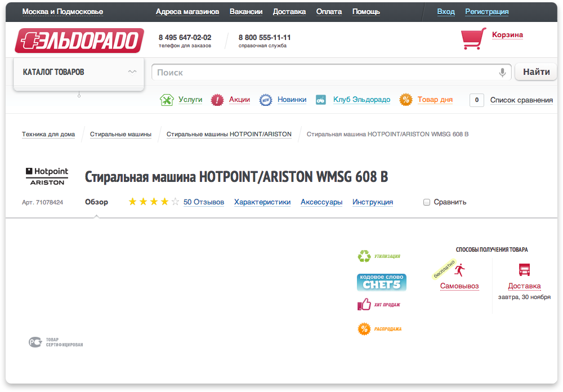Click the green Утилизация recycling icon
Viewport: 563px width, 392px height.
pyautogui.click(x=364, y=256)
